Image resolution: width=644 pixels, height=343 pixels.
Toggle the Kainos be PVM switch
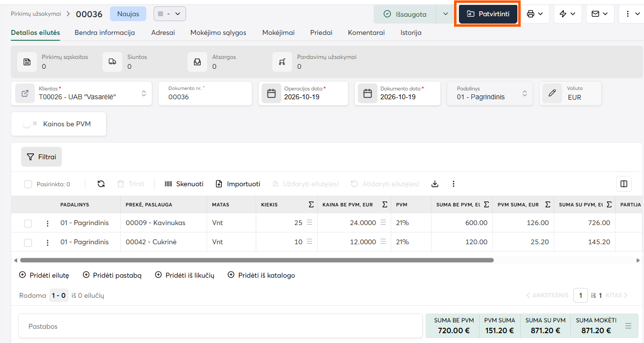[x=30, y=124]
